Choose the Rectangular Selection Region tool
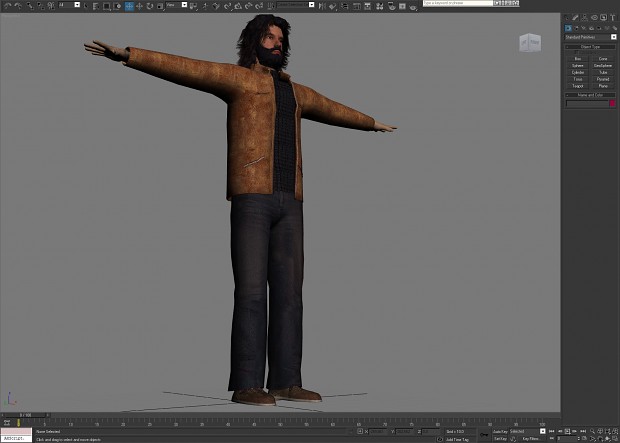This screenshot has height=443, width=620. [x=106, y=6]
